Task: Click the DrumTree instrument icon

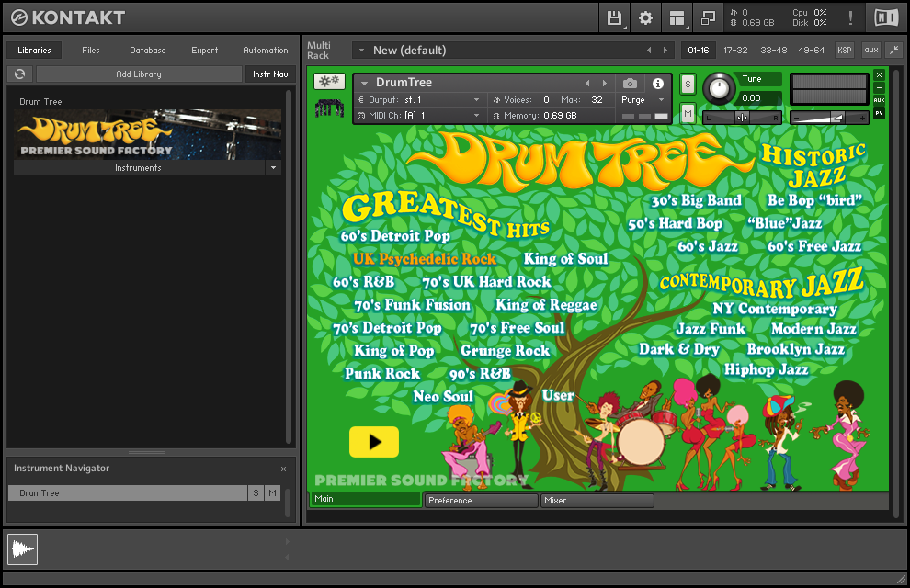Action: pyautogui.click(x=329, y=107)
